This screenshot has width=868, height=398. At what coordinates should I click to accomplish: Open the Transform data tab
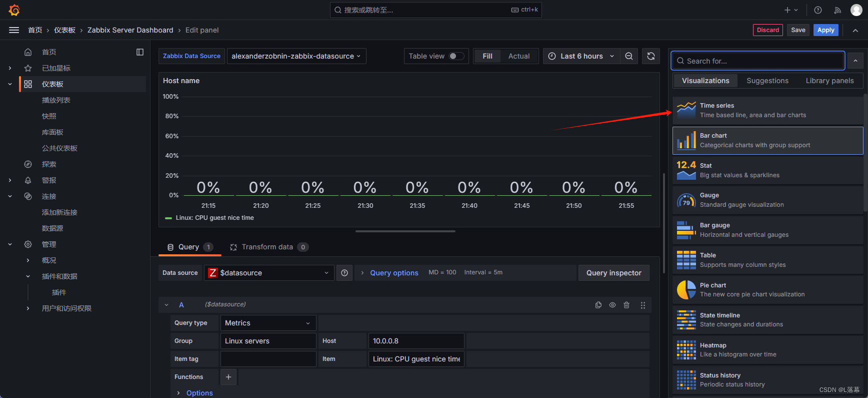(268, 247)
